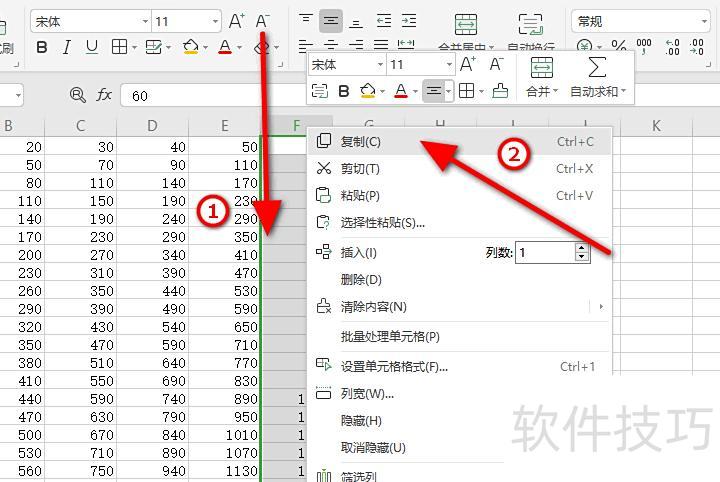Apply ribbon fill color bucket swatch
The width and height of the screenshot is (720, 482).
click(191, 47)
